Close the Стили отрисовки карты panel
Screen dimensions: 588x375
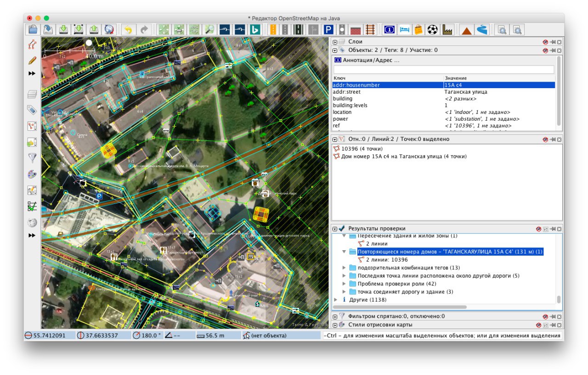coord(559,325)
